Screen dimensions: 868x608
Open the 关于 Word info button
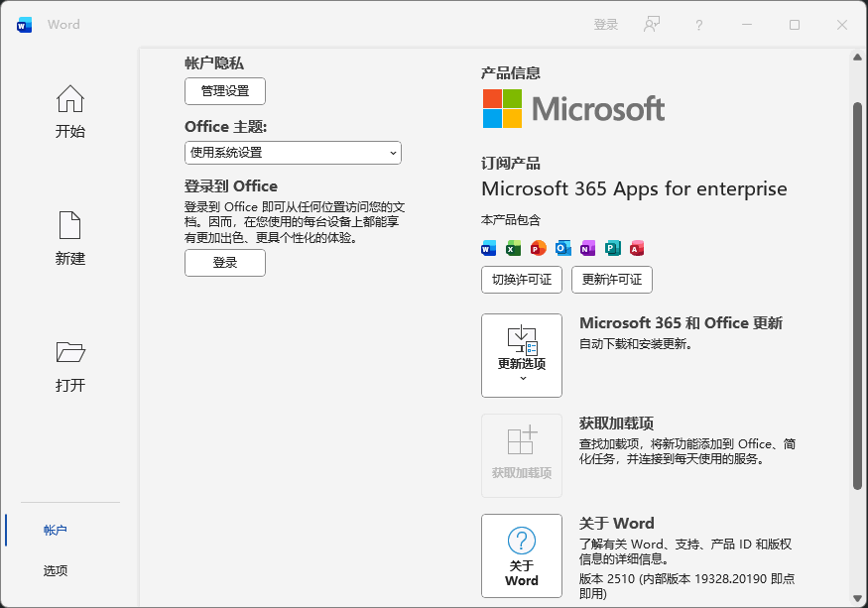click(522, 555)
